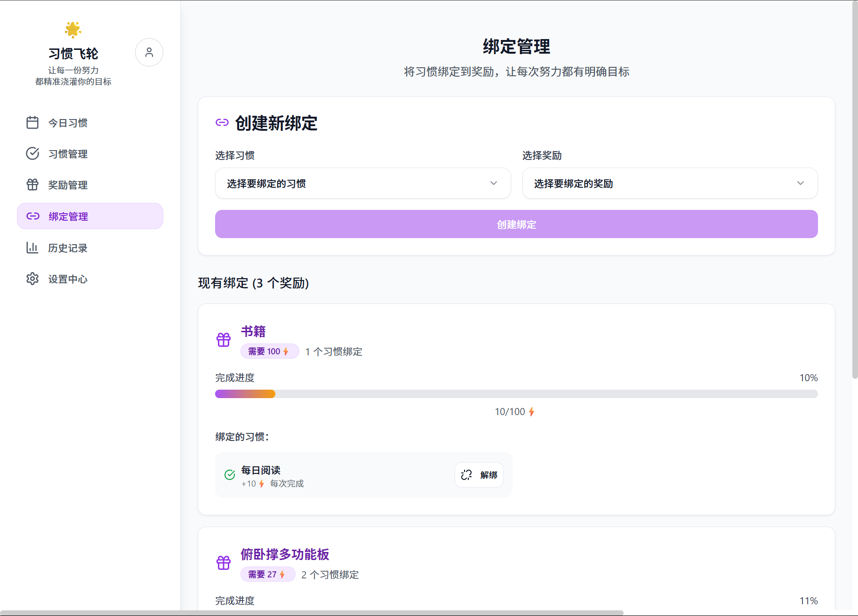Image resolution: width=858 pixels, height=616 pixels.
Task: Click the 11% progress value
Action: tap(809, 601)
